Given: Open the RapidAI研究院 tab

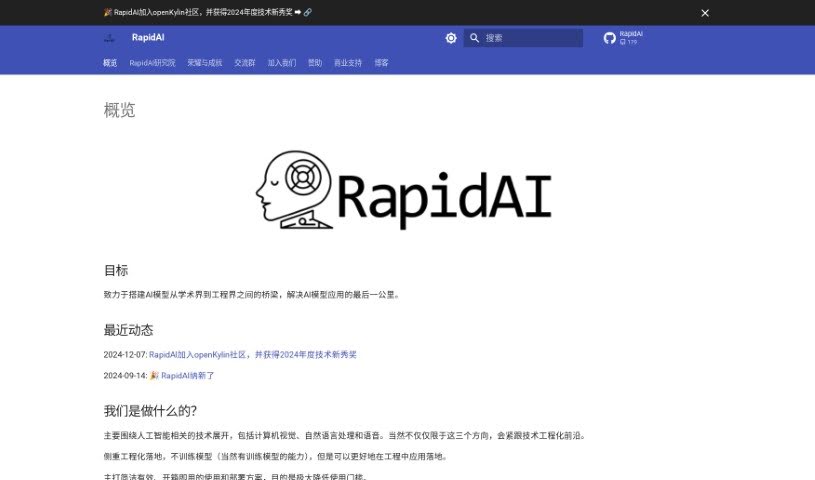Looking at the screenshot, I should [x=152, y=63].
